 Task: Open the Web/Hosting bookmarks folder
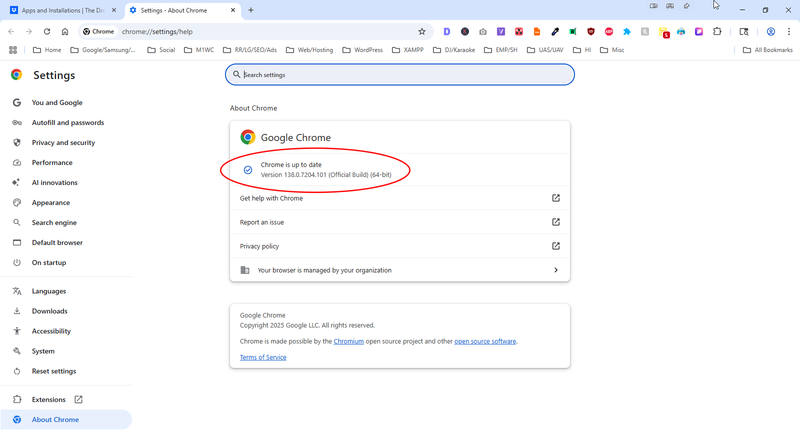tap(310, 50)
